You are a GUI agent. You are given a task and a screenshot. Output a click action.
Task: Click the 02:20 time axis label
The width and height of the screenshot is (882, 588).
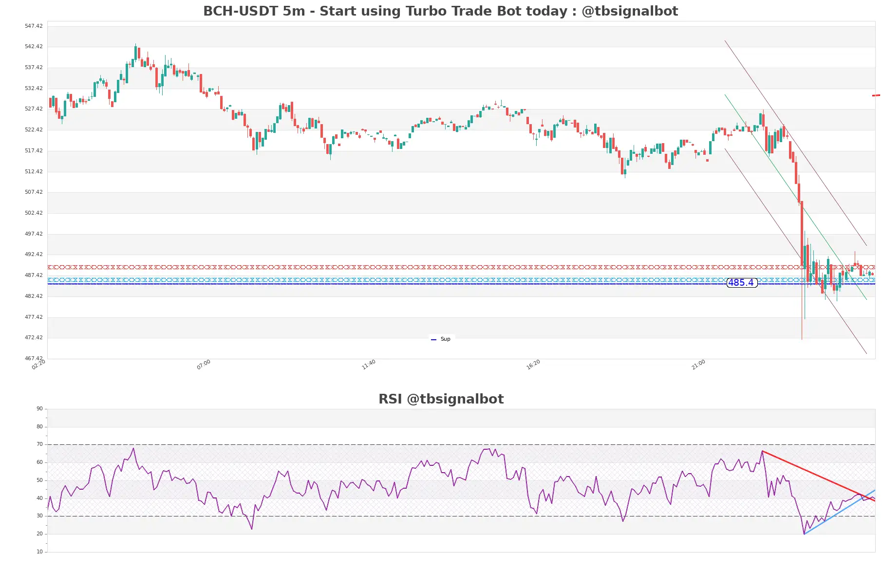[38, 365]
